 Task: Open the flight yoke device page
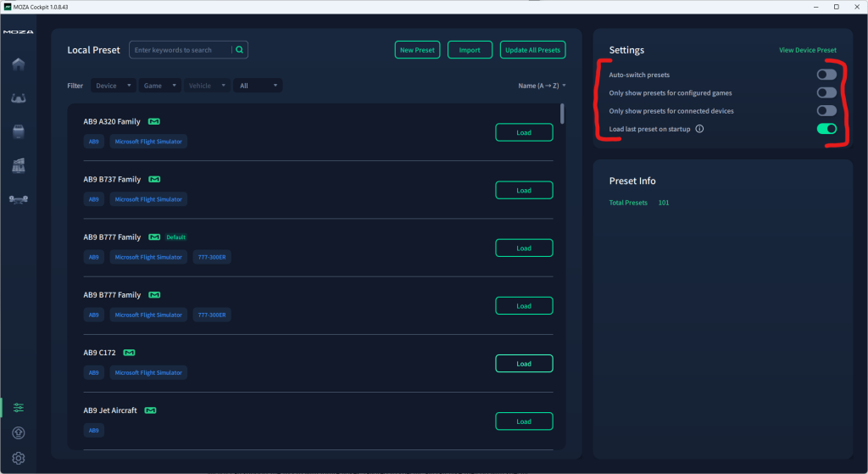[x=19, y=98]
